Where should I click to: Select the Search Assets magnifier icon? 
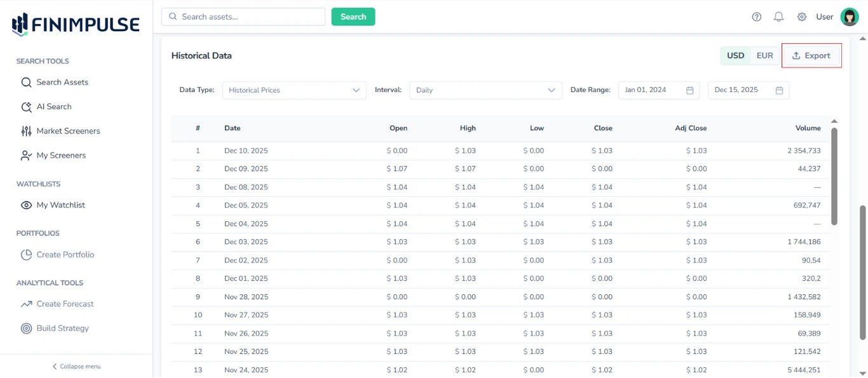(25, 82)
